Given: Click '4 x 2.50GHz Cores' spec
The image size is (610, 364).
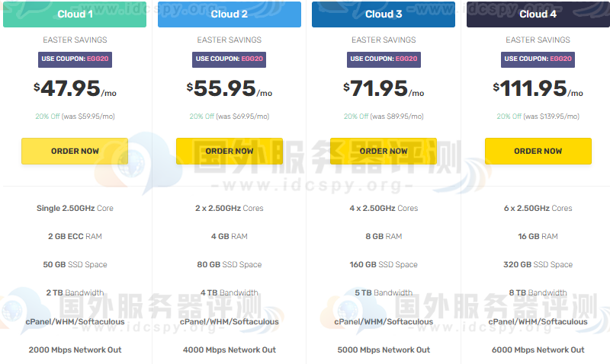Looking at the screenshot, I should (384, 208).
